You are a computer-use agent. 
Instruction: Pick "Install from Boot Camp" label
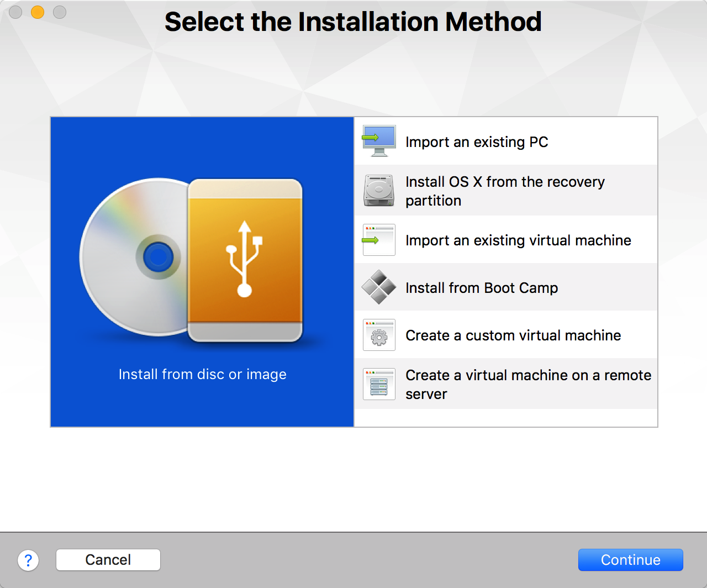(x=481, y=288)
